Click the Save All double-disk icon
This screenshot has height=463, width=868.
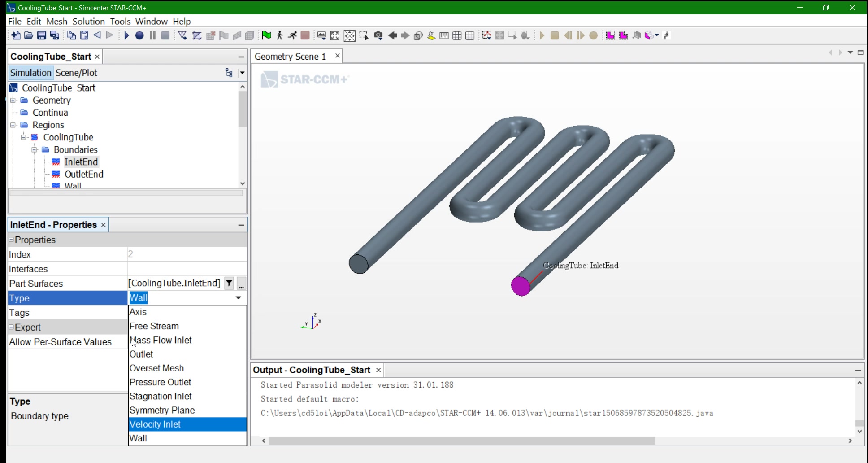pos(55,35)
